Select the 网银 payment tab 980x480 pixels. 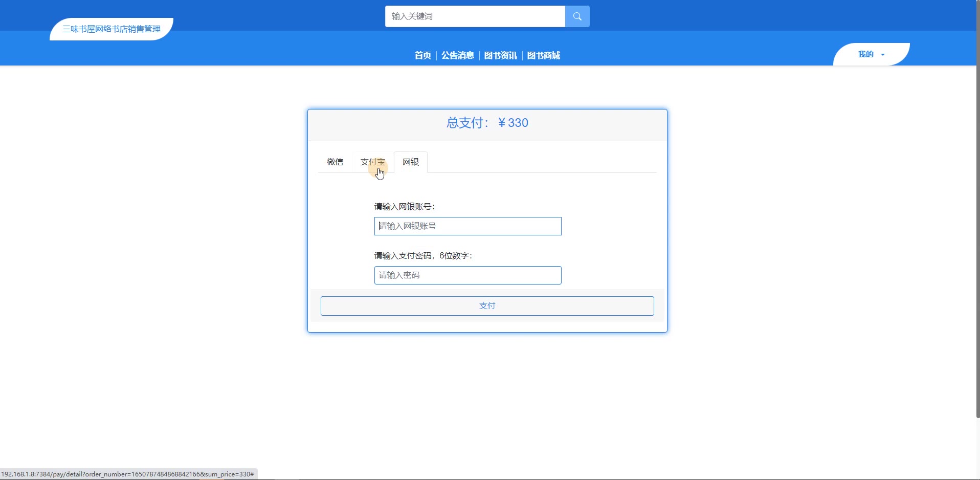pos(411,162)
